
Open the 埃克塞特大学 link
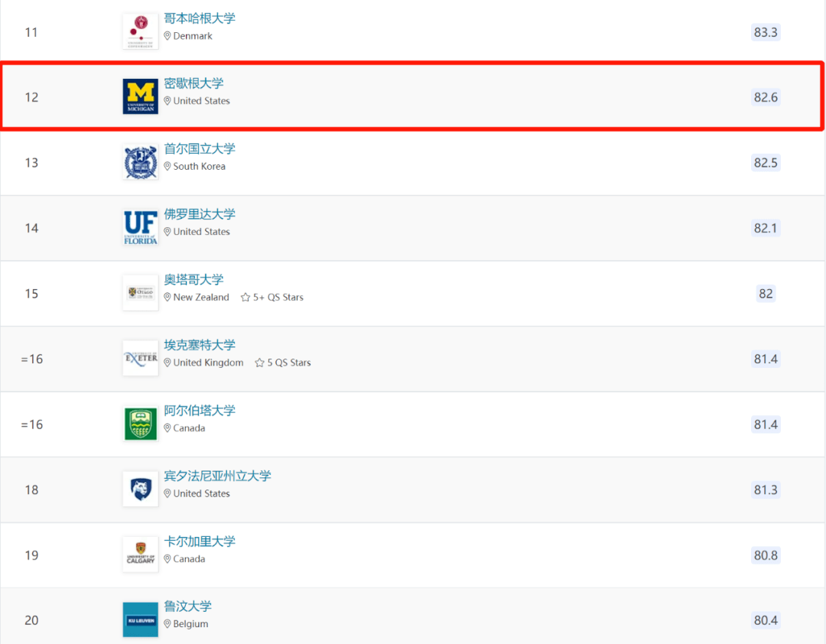[200, 345]
